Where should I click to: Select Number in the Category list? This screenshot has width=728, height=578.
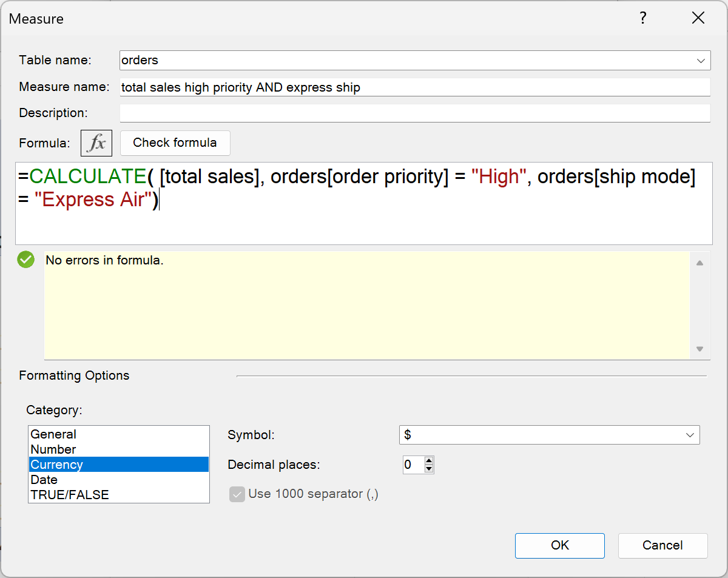coord(53,449)
